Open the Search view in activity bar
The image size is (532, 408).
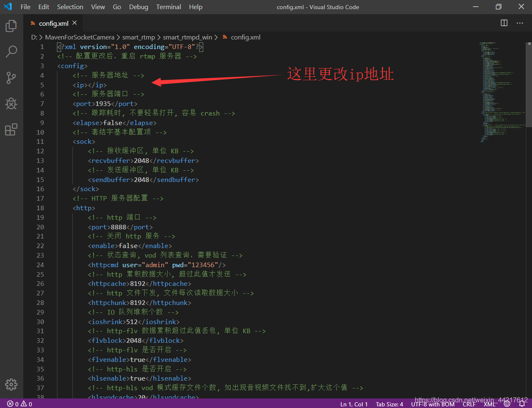tap(11, 52)
